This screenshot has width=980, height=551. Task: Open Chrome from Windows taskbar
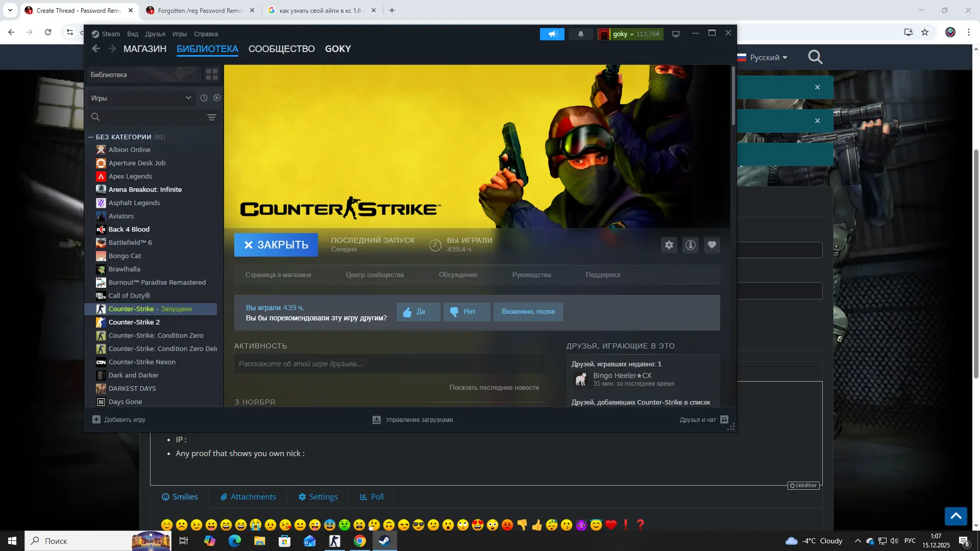(x=360, y=541)
